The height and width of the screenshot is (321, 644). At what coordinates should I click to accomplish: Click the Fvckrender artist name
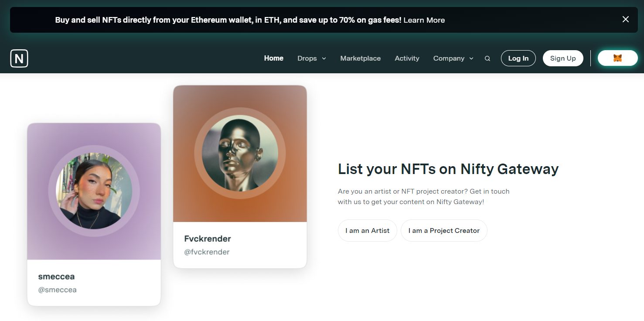208,239
